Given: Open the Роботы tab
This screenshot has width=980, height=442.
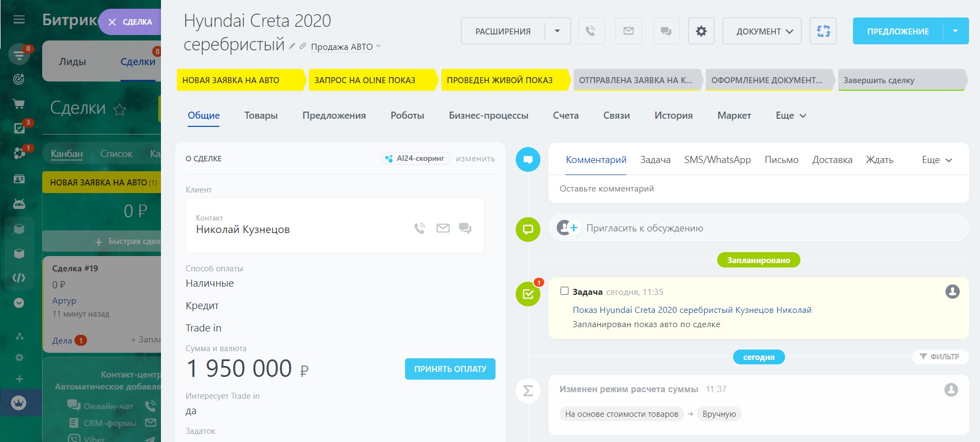Looking at the screenshot, I should [407, 115].
